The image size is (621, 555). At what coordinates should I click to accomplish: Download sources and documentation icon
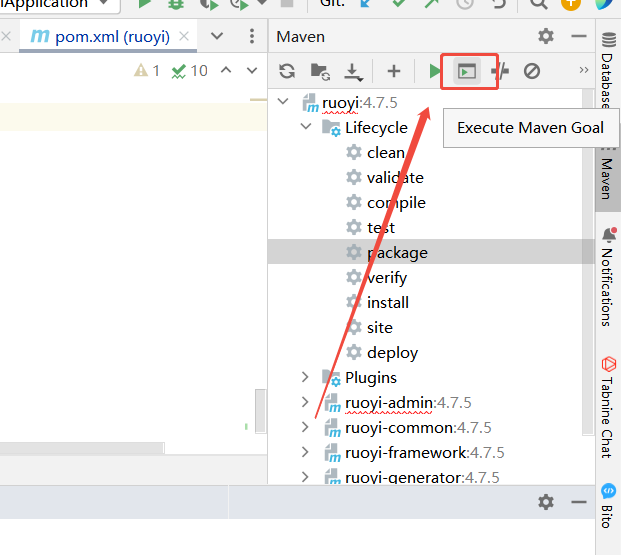(353, 72)
